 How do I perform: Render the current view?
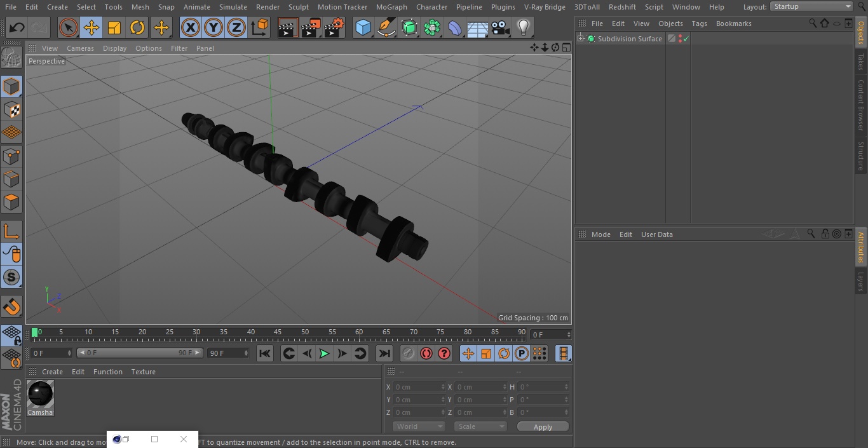point(288,28)
